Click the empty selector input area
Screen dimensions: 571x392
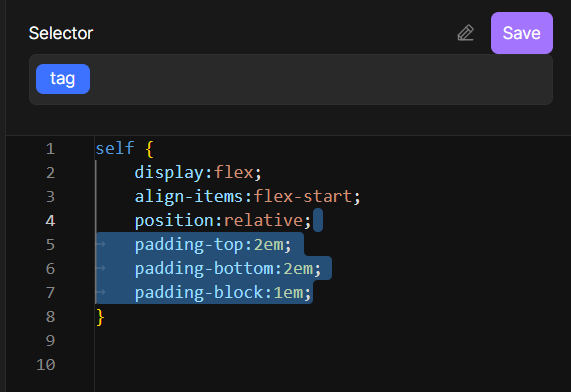pyautogui.click(x=320, y=79)
